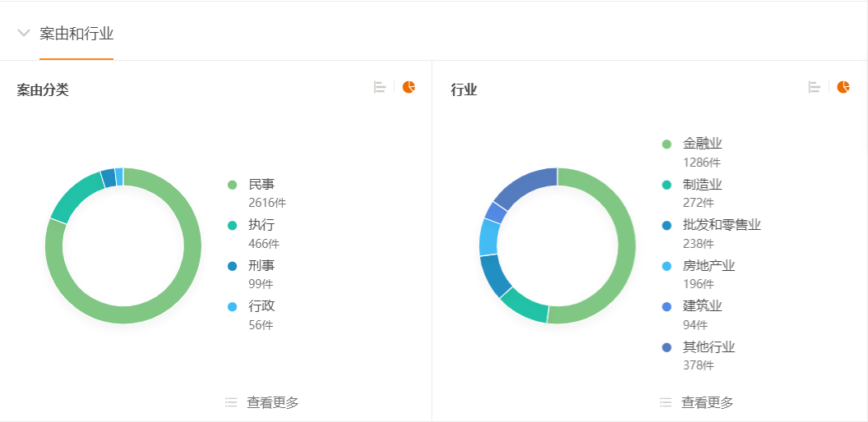Select pie chart view for 行业
The image size is (868, 422).
click(x=843, y=87)
